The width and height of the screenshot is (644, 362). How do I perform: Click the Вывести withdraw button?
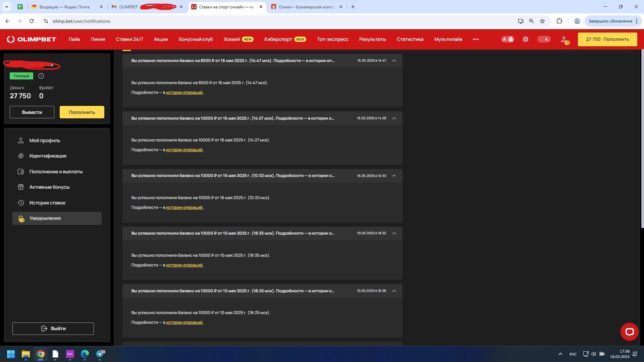coord(32,112)
